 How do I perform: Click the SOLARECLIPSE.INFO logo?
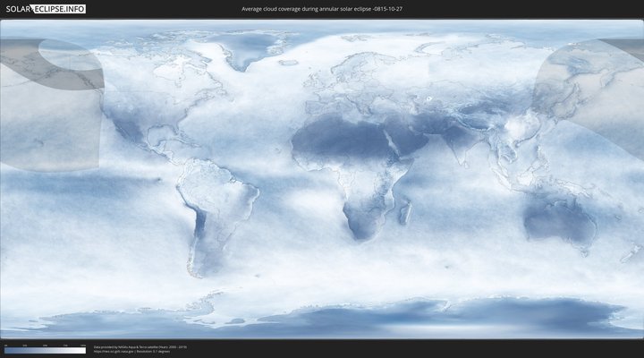(x=46, y=9)
